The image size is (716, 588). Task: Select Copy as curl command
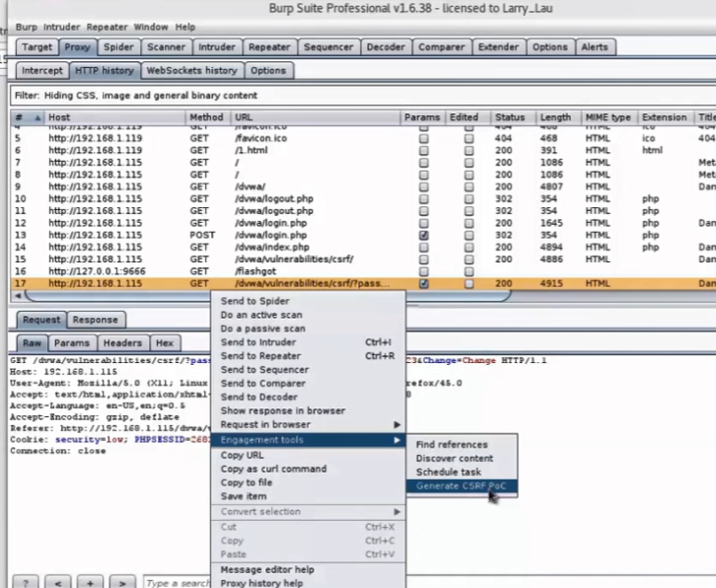pos(309,469)
